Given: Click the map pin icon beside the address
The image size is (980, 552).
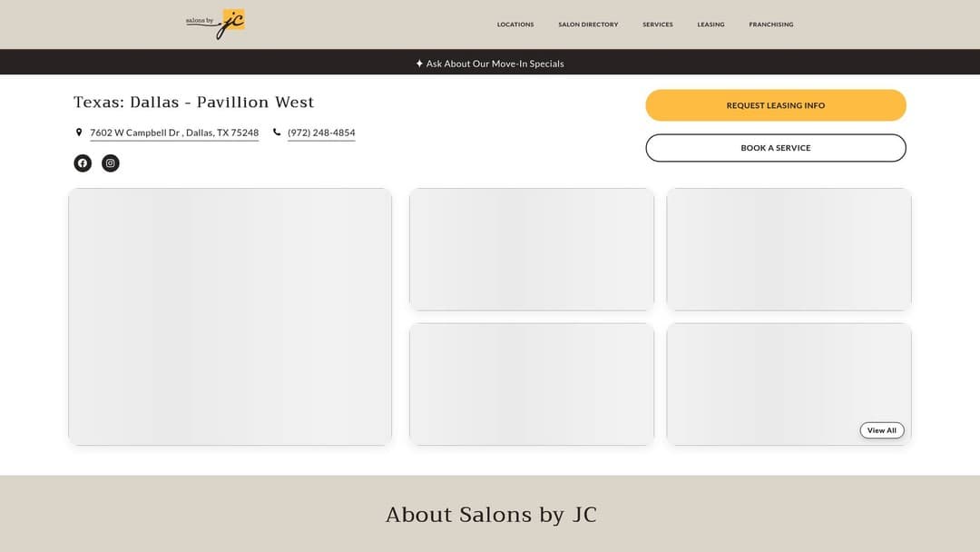Looking at the screenshot, I should tap(79, 132).
